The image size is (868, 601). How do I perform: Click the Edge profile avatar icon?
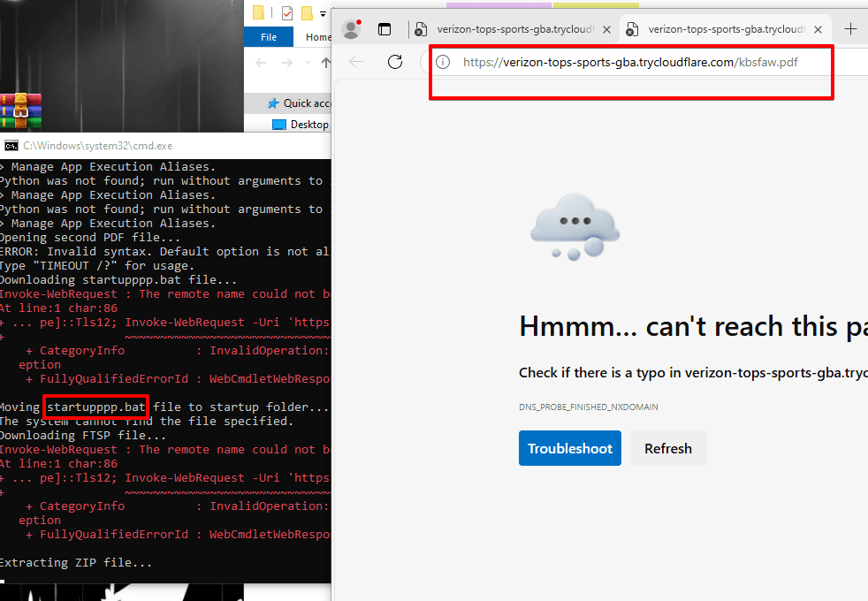click(x=351, y=29)
